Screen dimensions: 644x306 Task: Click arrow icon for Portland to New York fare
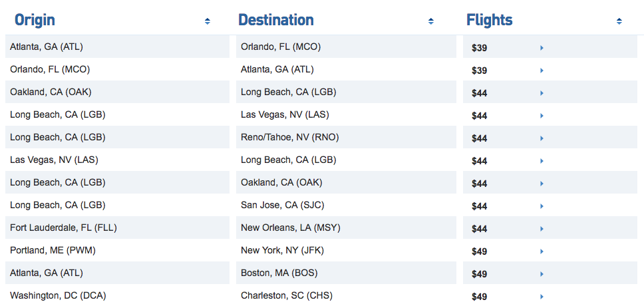point(542,251)
